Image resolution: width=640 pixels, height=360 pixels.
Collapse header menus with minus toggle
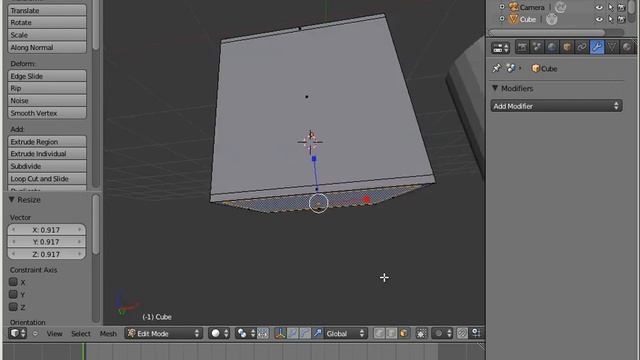[x=35, y=334]
